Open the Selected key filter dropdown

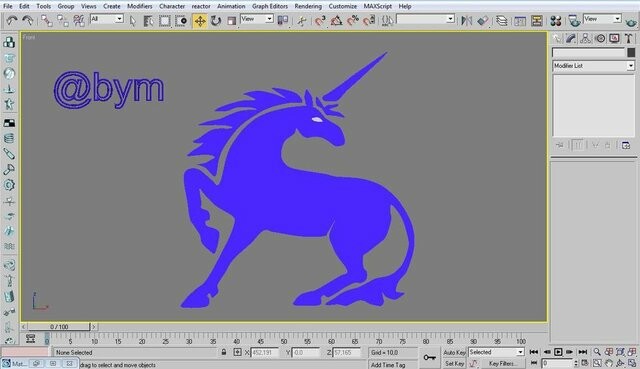coord(496,352)
